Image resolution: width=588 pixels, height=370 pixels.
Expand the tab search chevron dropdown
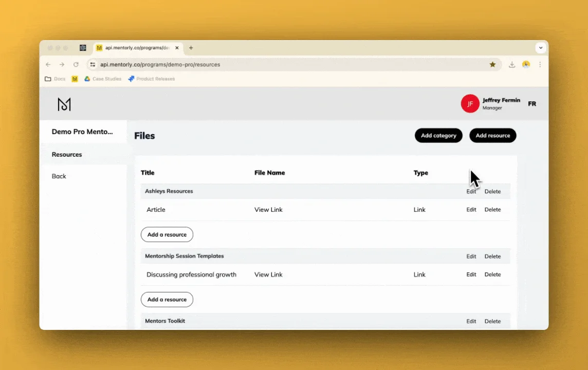540,48
